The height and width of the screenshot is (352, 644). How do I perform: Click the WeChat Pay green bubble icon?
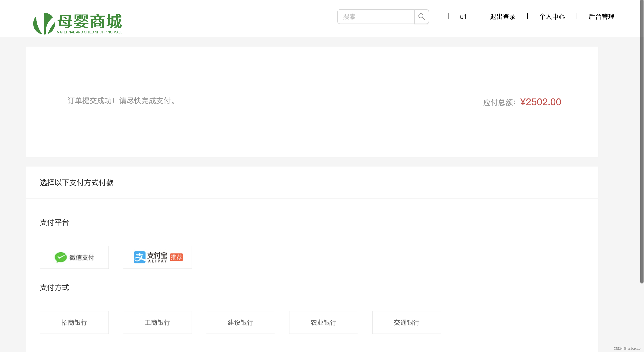(x=60, y=257)
